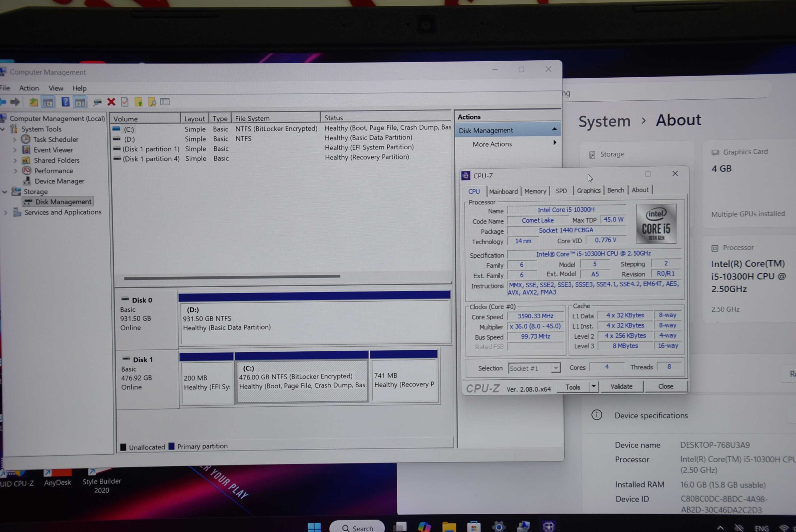Click the Settings gear taskbar icon

(498, 527)
